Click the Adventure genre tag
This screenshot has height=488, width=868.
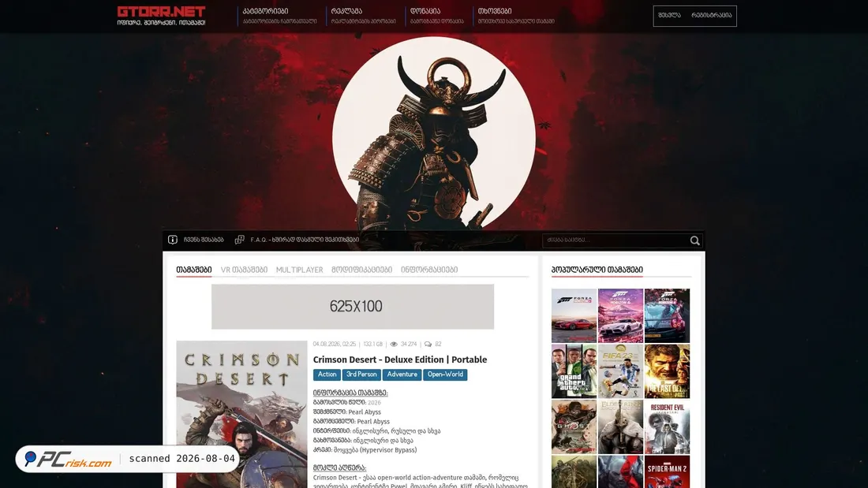402,374
